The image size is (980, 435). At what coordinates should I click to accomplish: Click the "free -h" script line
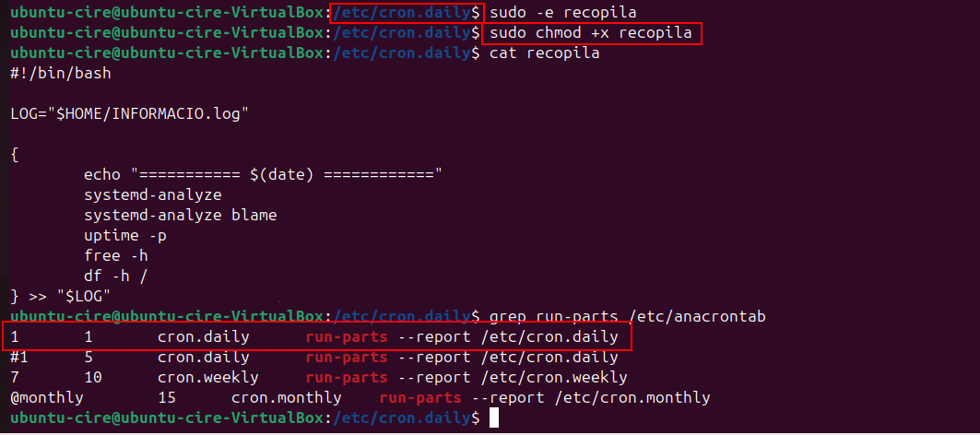pos(116,255)
